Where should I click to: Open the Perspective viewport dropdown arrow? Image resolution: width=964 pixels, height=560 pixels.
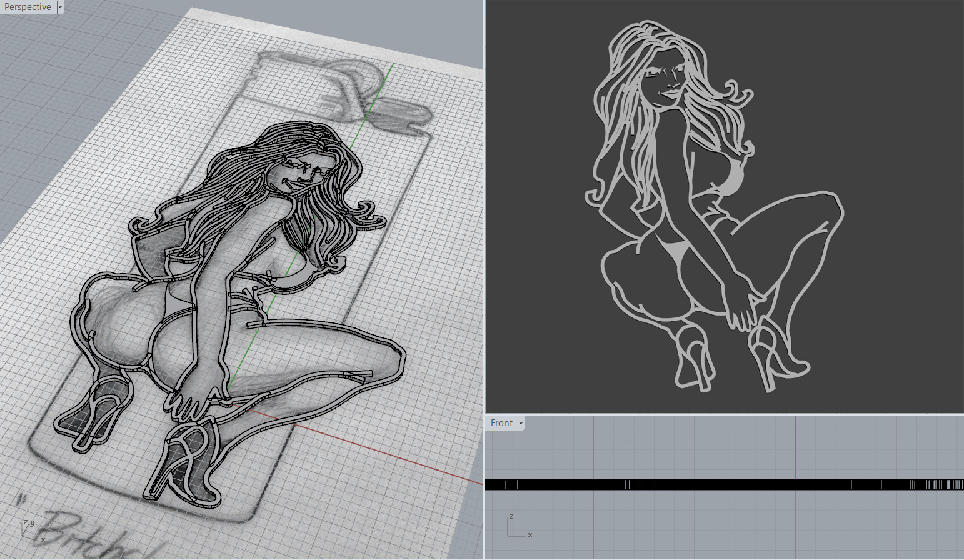click(60, 7)
